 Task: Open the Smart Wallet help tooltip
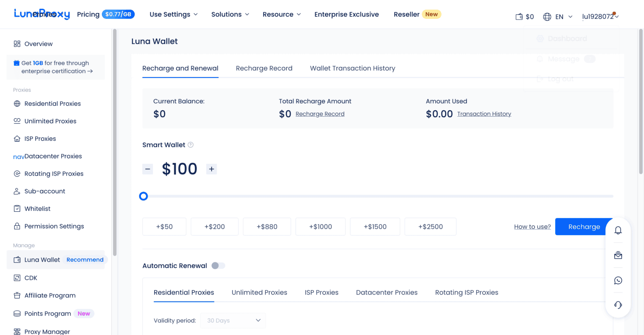point(191,145)
